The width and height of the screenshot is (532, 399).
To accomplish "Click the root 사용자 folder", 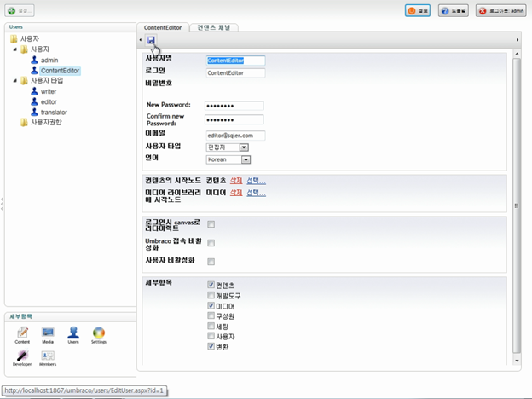I will point(30,38).
